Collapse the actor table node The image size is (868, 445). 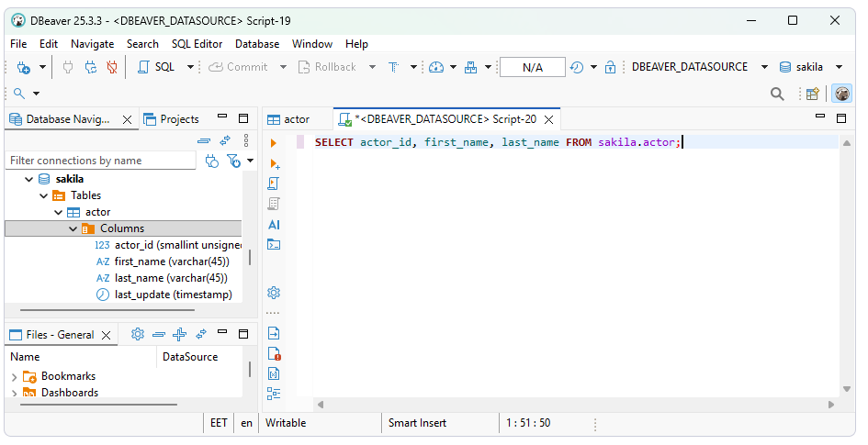click(58, 213)
